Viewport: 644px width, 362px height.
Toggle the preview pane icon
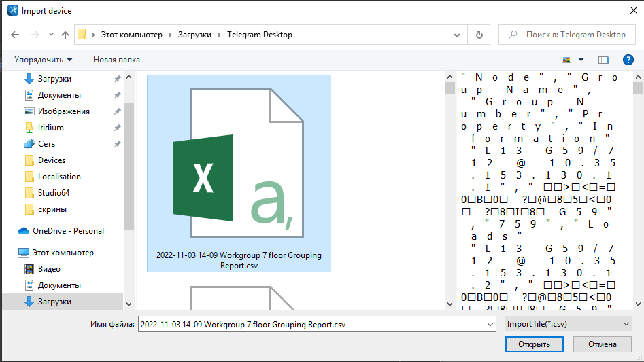tap(603, 60)
